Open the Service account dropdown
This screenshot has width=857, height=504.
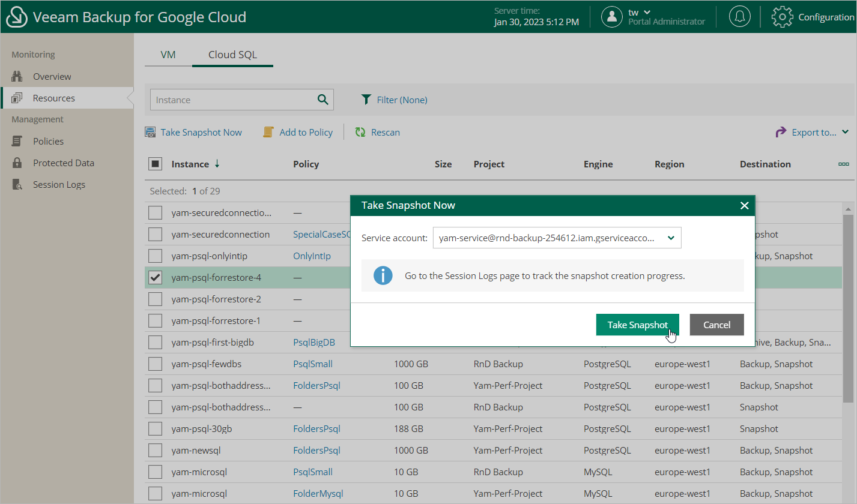(x=557, y=238)
